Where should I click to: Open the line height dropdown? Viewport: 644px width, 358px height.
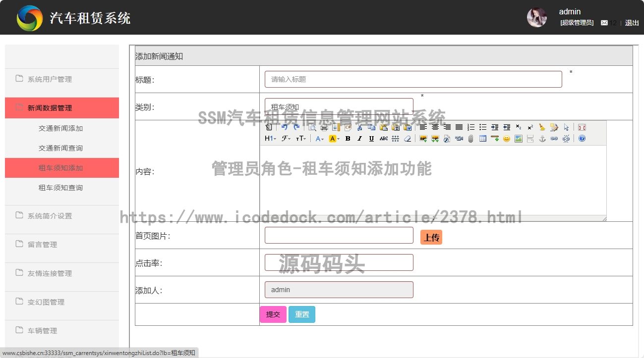click(396, 139)
